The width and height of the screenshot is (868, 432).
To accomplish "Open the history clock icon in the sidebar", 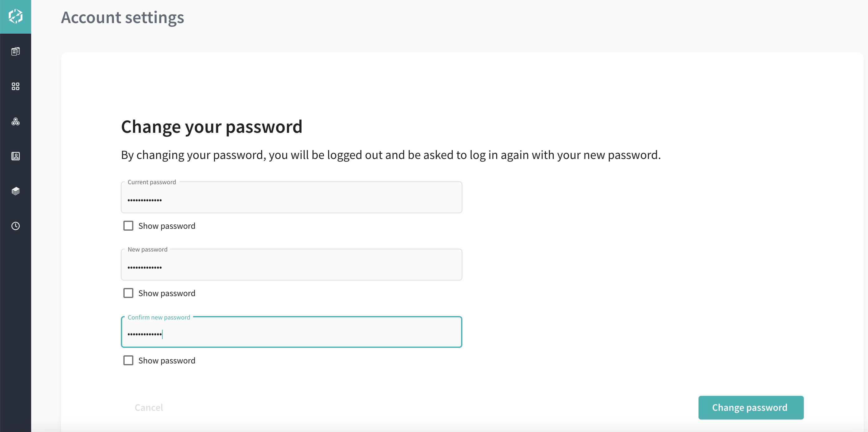I will [15, 226].
